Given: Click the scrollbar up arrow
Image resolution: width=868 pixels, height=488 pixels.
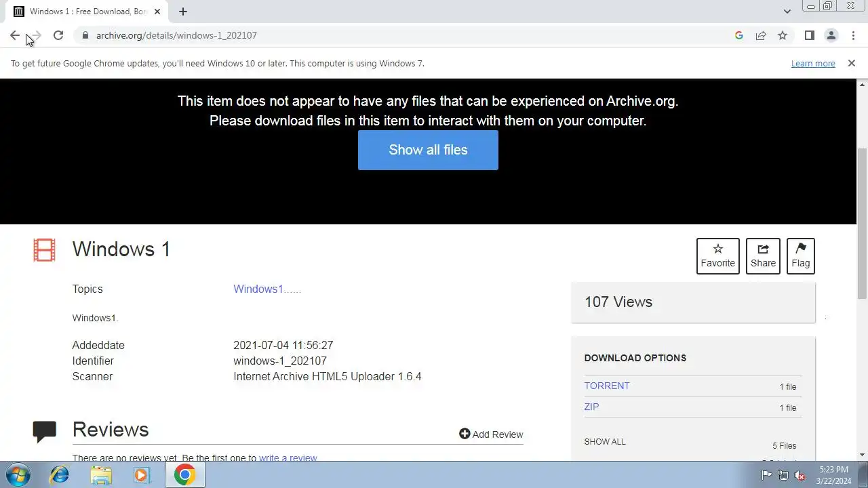Looking at the screenshot, I should 862,84.
